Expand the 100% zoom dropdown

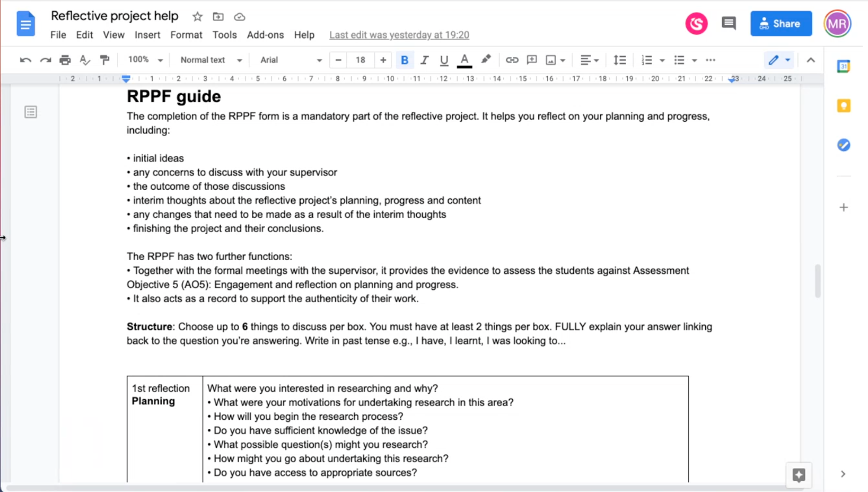pyautogui.click(x=145, y=60)
